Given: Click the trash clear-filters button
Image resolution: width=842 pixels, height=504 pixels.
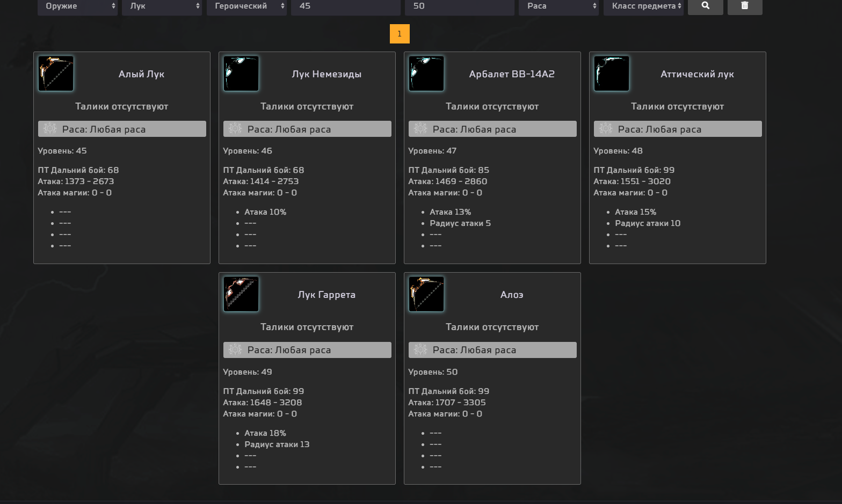Looking at the screenshot, I should [745, 6].
